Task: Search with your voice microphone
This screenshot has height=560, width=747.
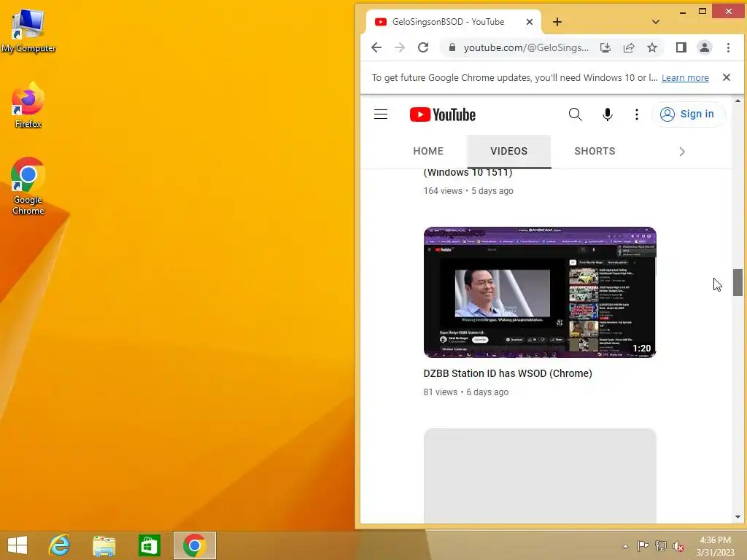Action: point(607,114)
